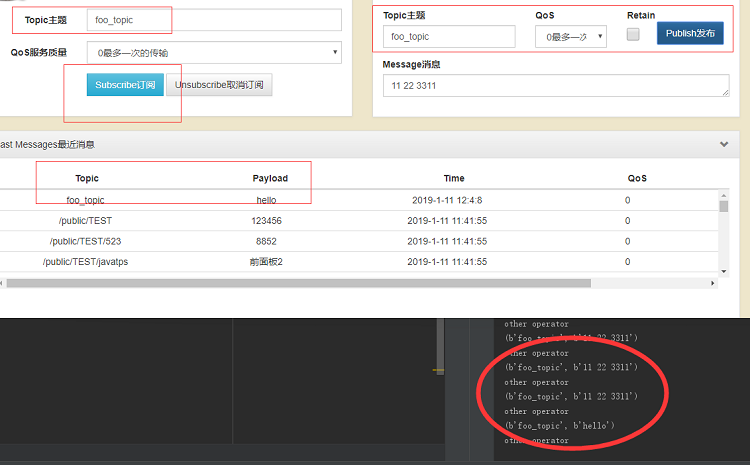Viewport: 750px width, 465px height.
Task: Click the Message textarea resize handle
Action: click(x=726, y=93)
